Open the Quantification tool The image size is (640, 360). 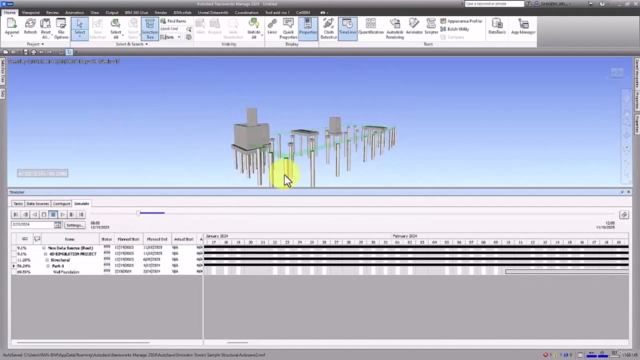(371, 27)
